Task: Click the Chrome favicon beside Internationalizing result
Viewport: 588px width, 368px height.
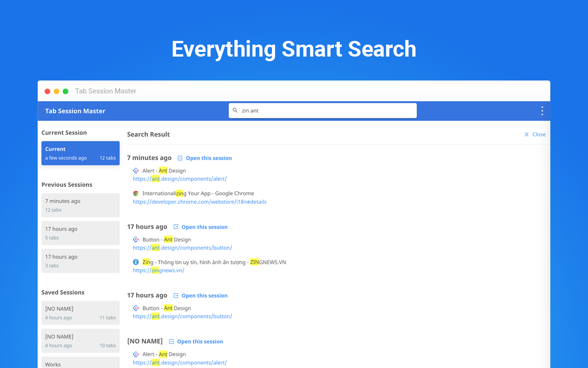Action: pyautogui.click(x=136, y=194)
